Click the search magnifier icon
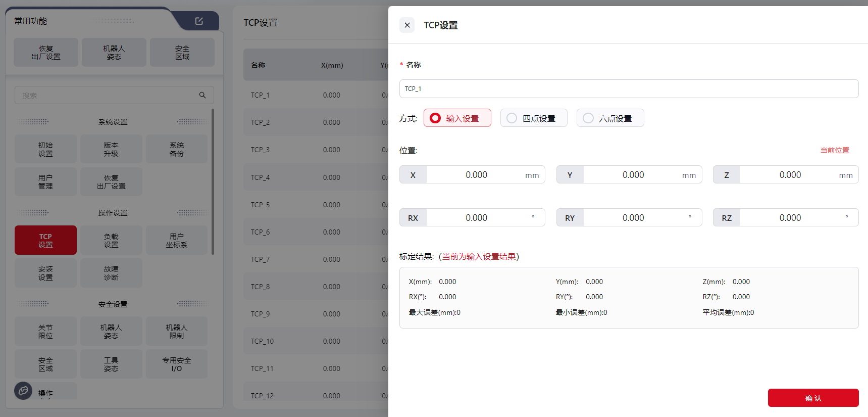 click(202, 95)
